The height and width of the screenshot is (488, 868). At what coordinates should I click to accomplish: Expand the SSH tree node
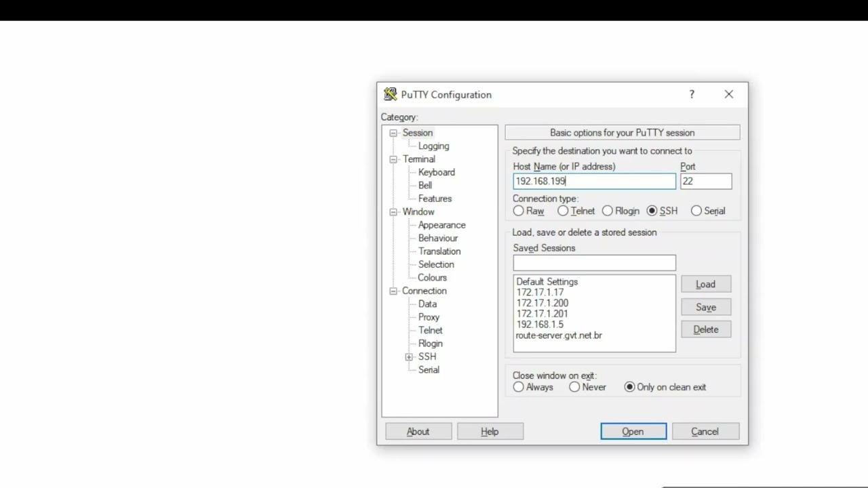click(x=409, y=357)
